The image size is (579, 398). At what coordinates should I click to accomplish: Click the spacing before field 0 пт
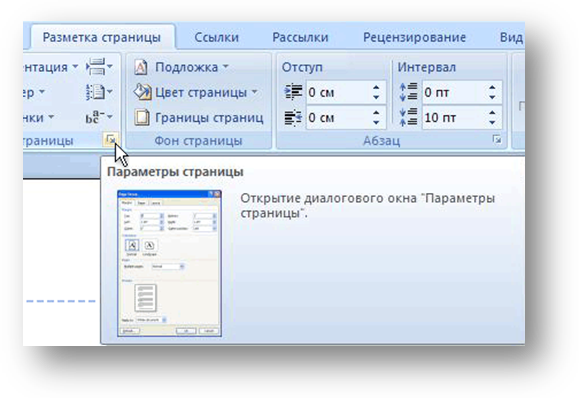click(455, 92)
